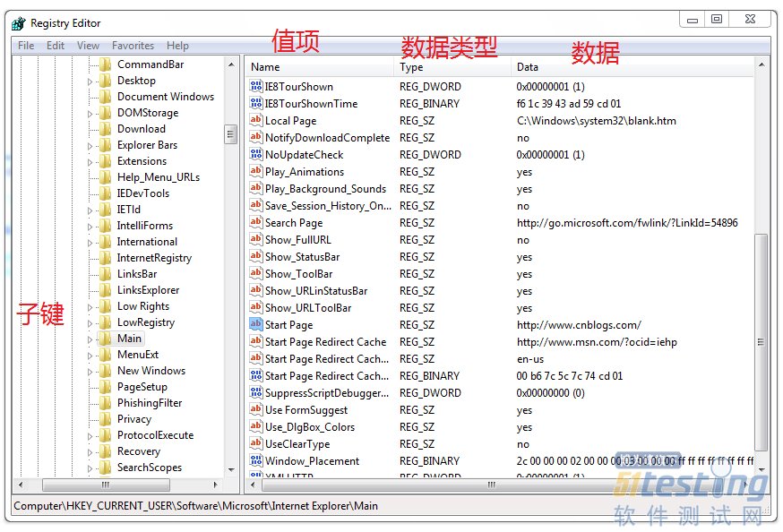
Task: Expand the Desktop subkey
Action: (x=90, y=82)
